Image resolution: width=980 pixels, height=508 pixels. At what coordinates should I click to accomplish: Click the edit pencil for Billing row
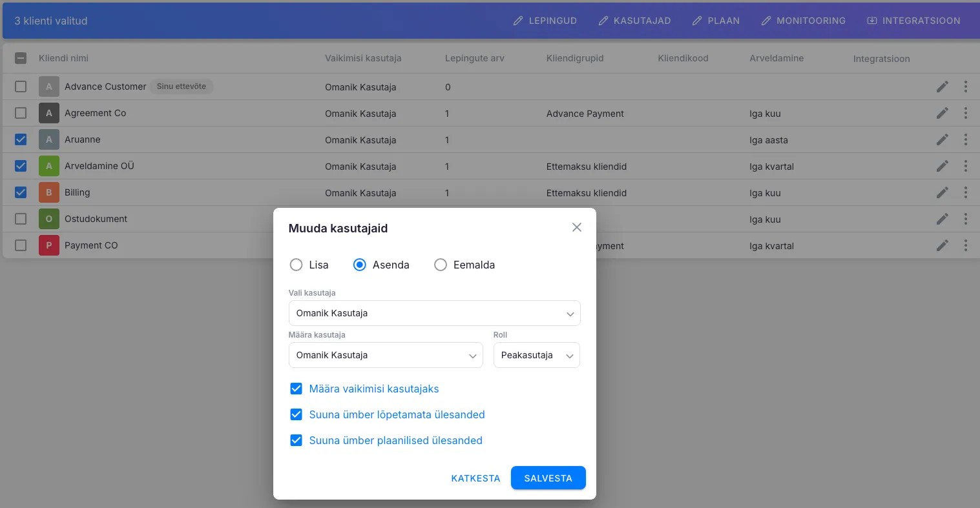click(942, 192)
